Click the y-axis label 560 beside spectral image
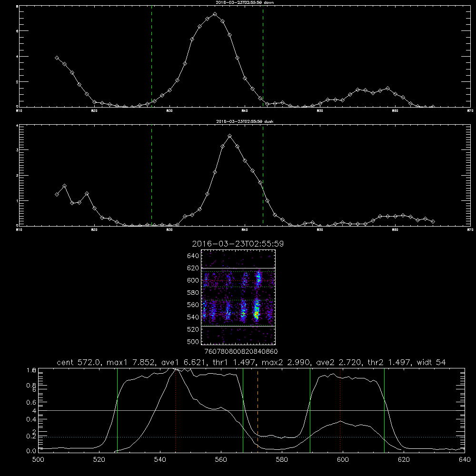Viewport: 476px width, 476px height. pos(193,305)
